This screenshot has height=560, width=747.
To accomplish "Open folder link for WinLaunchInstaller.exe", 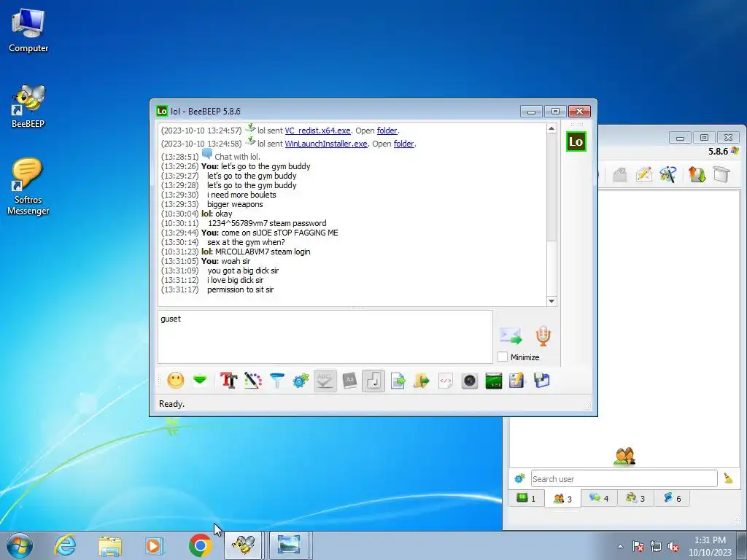I will 403,144.
